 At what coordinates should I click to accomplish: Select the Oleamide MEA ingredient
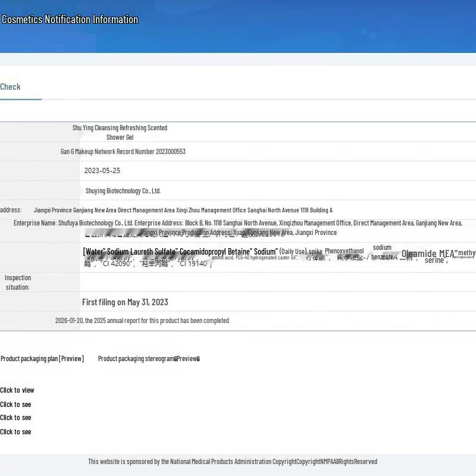428,253
